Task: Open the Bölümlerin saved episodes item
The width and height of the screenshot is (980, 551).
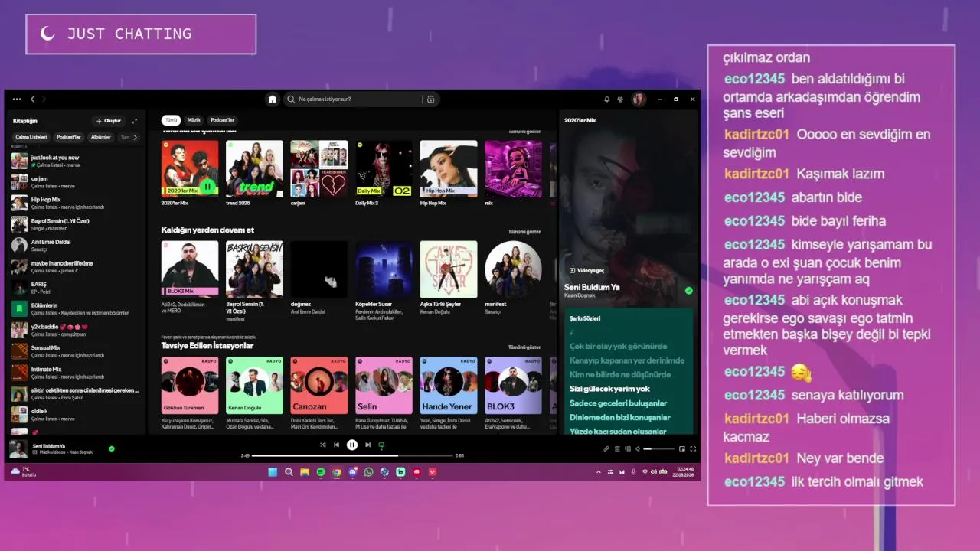Action: (x=75, y=309)
